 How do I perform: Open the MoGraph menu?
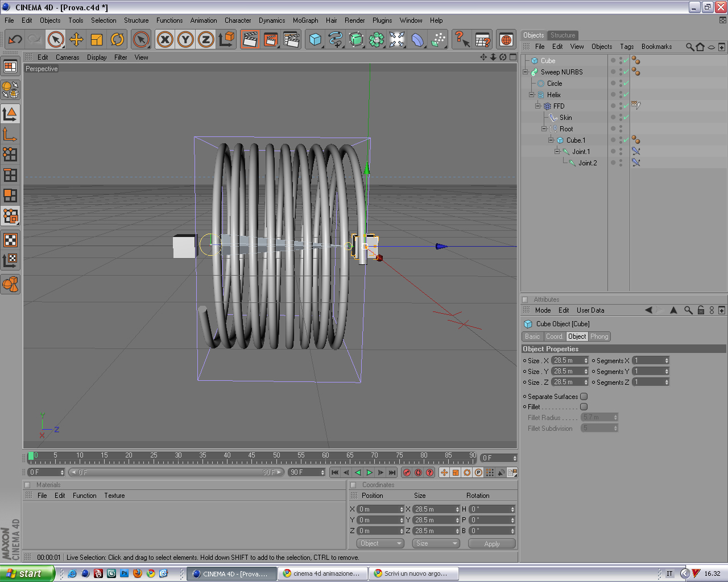coord(305,20)
